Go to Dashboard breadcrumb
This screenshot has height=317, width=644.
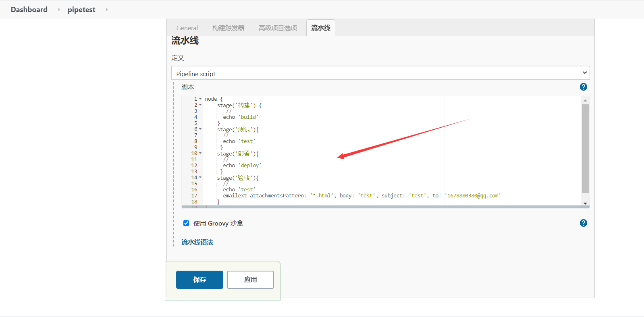point(29,9)
